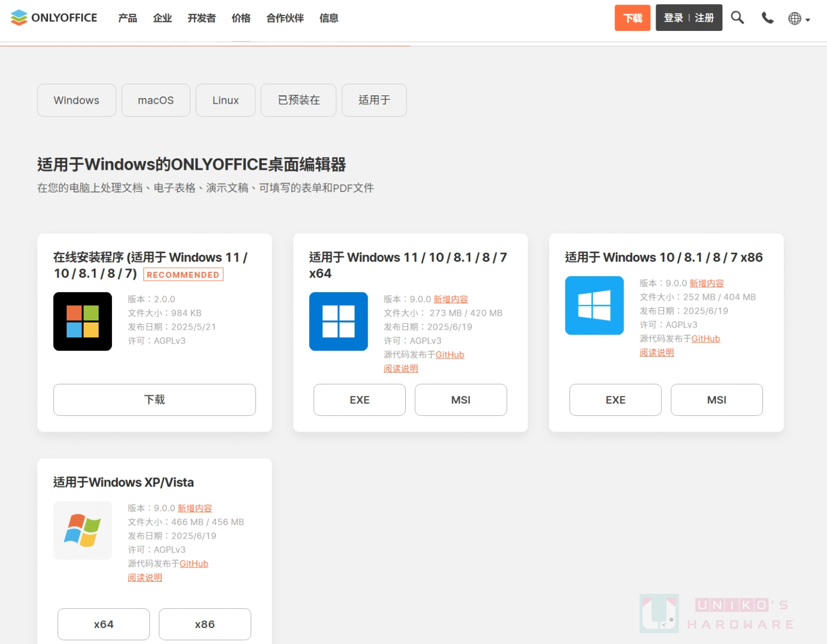Select the Windows tab
The width and height of the screenshot is (827, 644).
pos(77,100)
